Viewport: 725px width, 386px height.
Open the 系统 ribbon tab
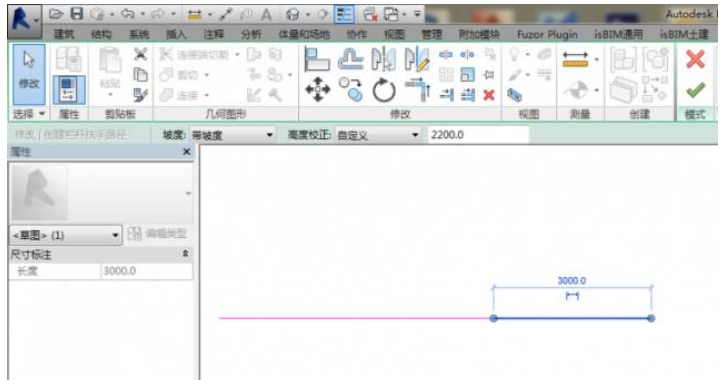(x=139, y=34)
